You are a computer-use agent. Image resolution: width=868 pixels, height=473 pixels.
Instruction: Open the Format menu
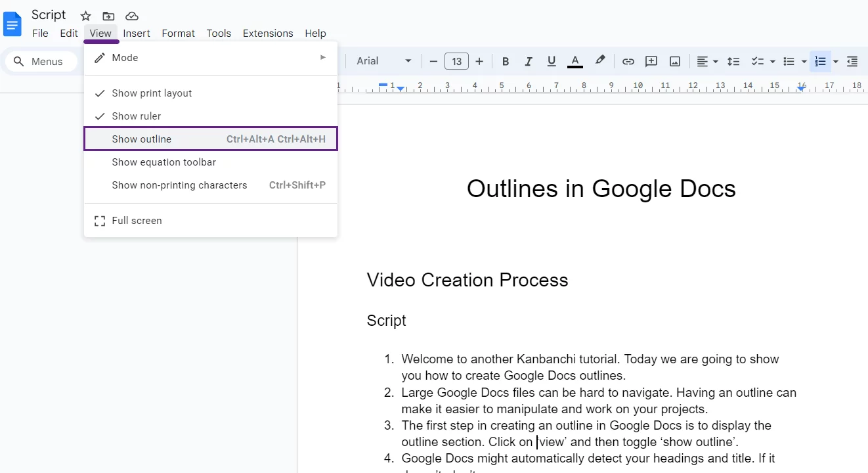[179, 33]
